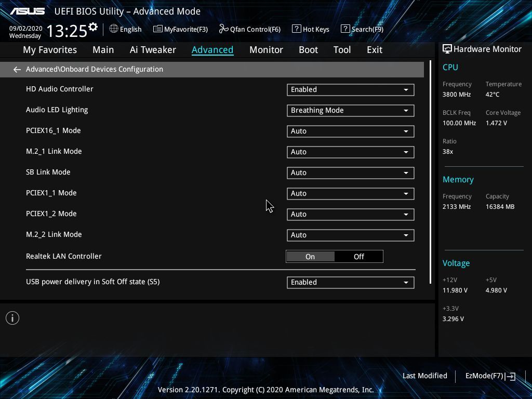Image resolution: width=532 pixels, height=399 pixels.
Task: Click the ASUS logo
Action: (x=27, y=11)
